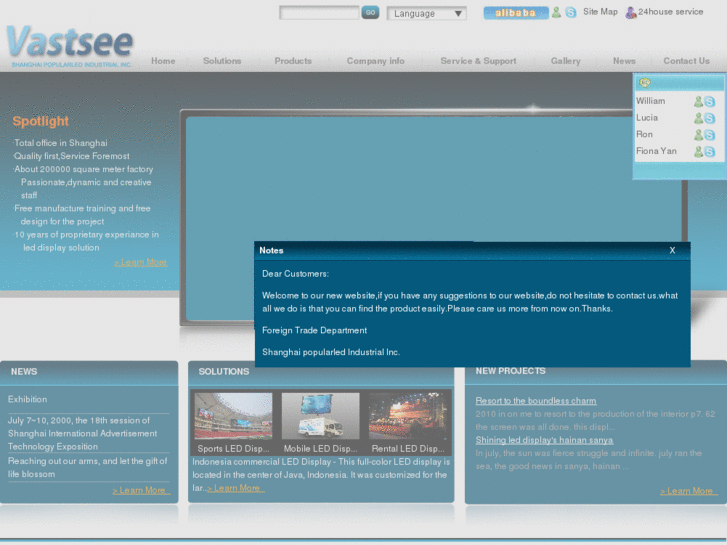Close the Notes popup with X
This screenshot has width=727, height=545.
pos(672,250)
